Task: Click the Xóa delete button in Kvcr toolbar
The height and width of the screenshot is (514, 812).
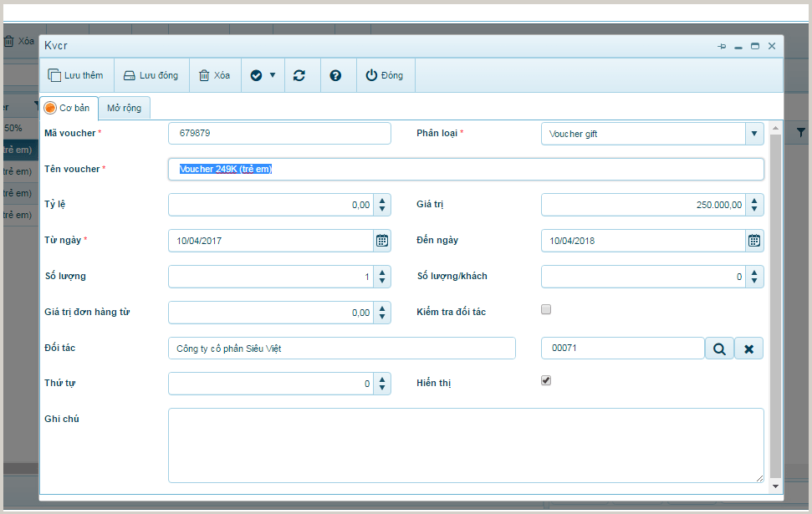Action: [x=215, y=75]
